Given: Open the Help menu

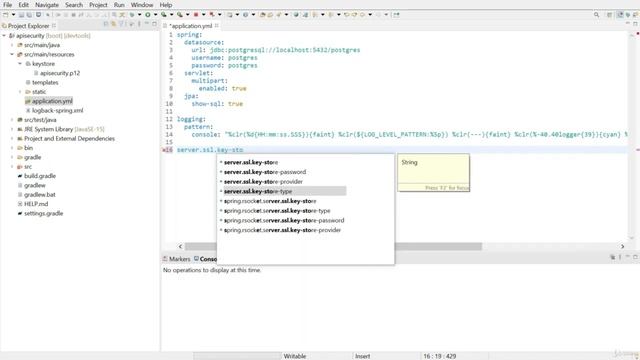Looking at the screenshot, I should coord(166,5).
